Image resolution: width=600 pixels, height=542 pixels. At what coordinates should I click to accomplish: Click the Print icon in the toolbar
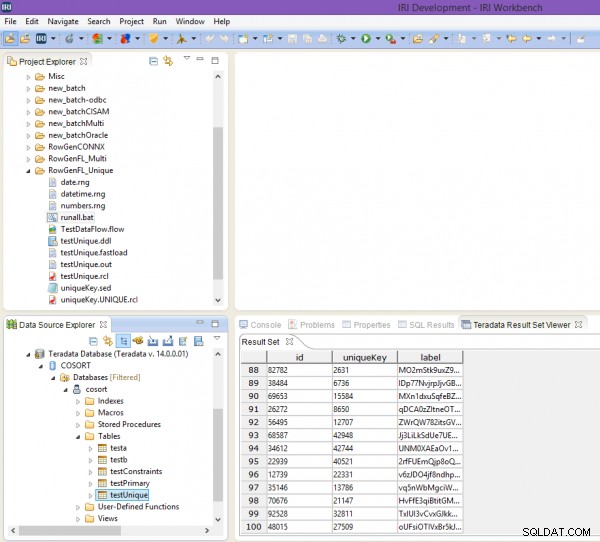[323, 38]
